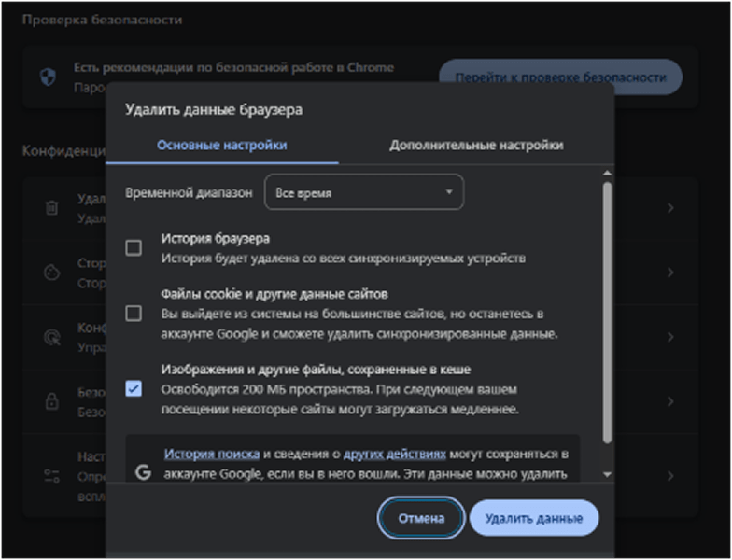
Task: Open the История поиска link
Action: point(211,454)
